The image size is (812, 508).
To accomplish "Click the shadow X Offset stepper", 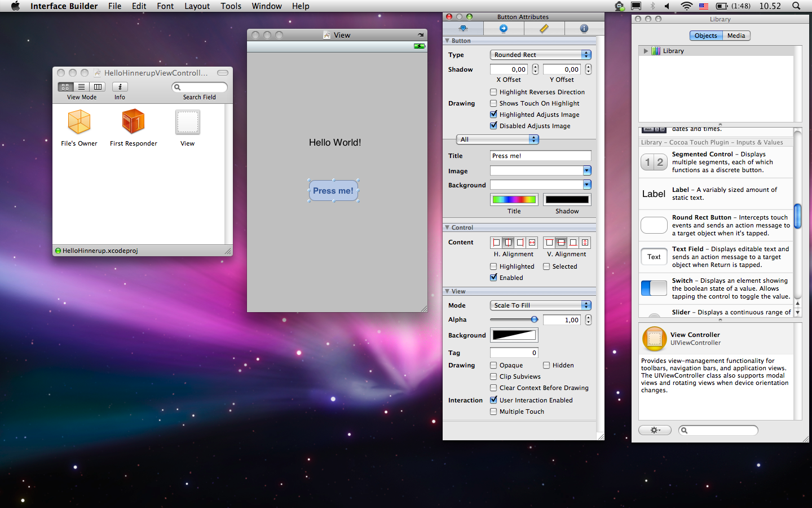I will tap(535, 69).
